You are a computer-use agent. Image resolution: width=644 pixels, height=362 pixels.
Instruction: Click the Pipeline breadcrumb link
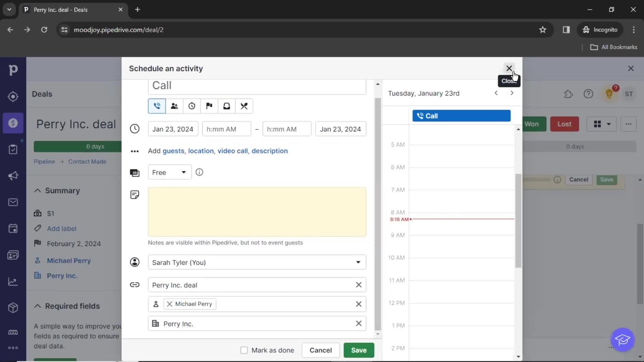tap(44, 162)
